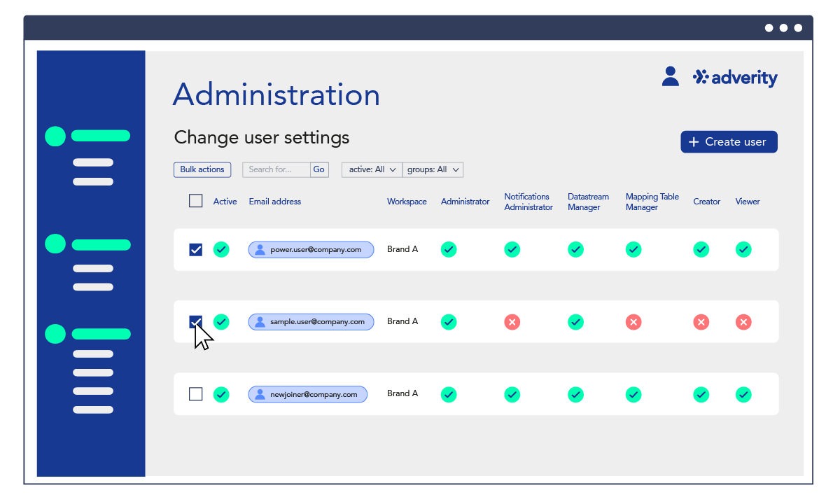Select the top navigation item in the sidebar
This screenshot has width=840, height=504.
point(100,135)
